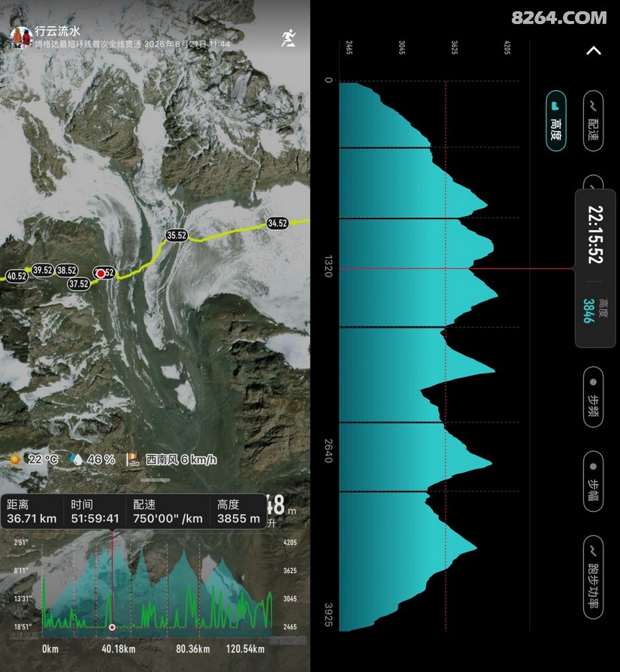Screen dimensions: 620x672
Task: Enable the 跑步功率 chart pill
Action: tap(594, 577)
